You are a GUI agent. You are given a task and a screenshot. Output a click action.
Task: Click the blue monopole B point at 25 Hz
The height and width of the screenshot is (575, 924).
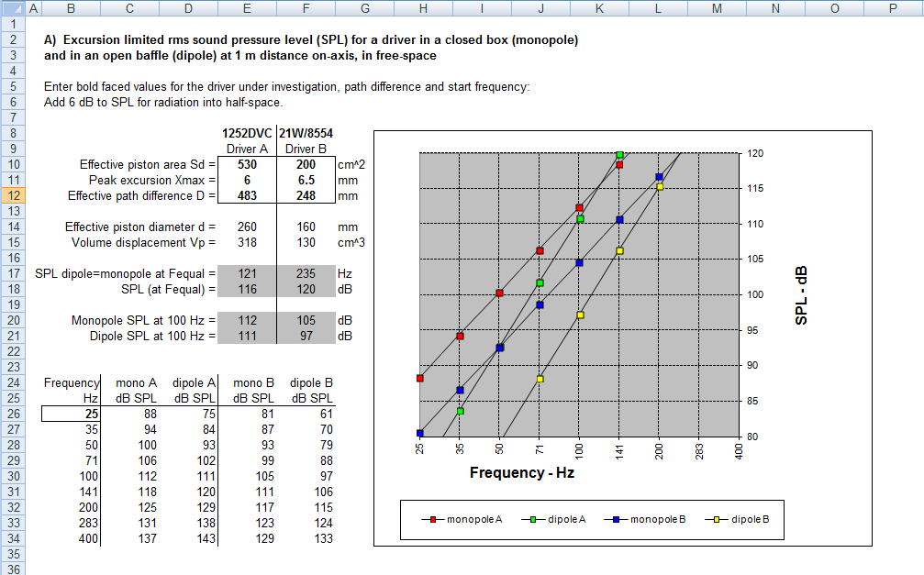[420, 433]
